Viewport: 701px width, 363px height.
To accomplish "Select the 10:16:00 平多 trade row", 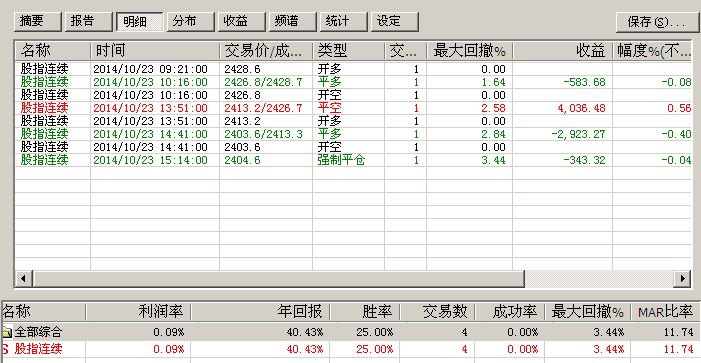I will [353, 82].
